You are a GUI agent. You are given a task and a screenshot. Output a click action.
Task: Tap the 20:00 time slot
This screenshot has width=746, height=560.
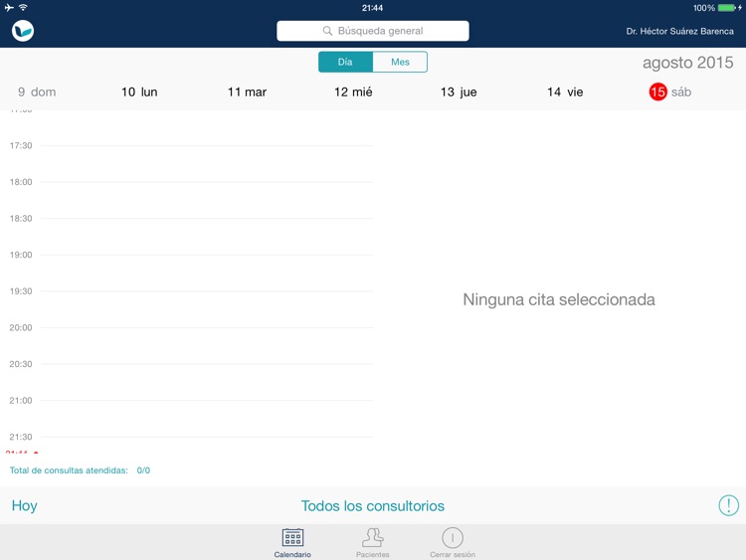tap(191, 327)
